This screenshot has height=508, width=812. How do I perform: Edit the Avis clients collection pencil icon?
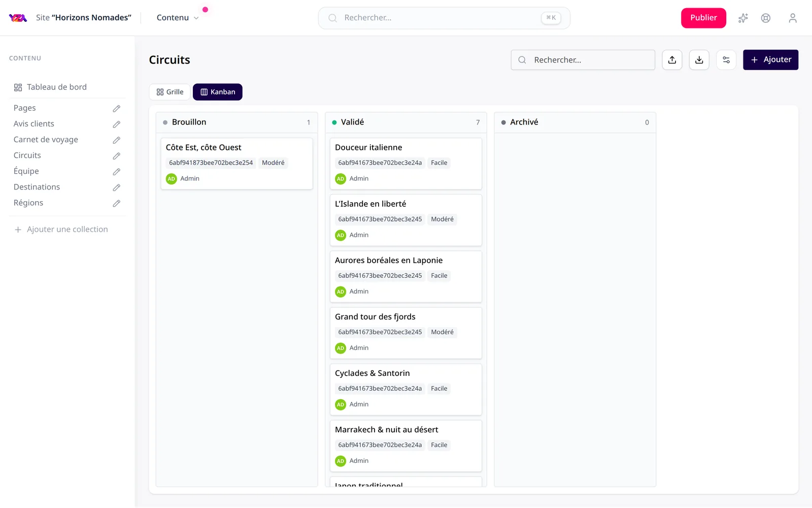tap(117, 124)
